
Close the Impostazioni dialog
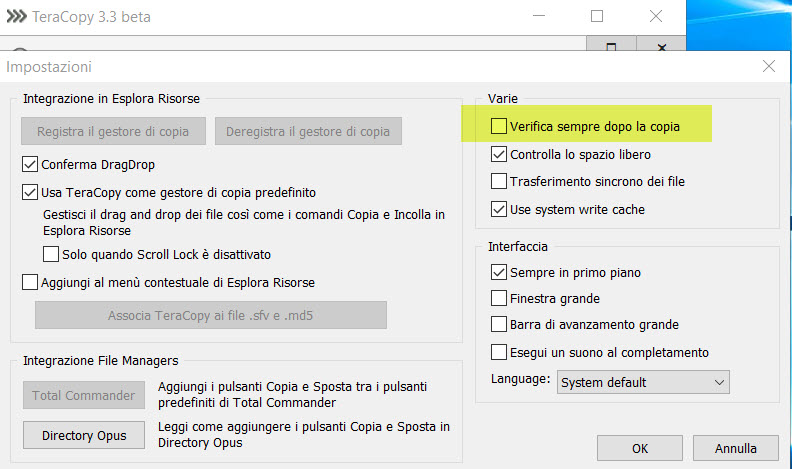(769, 66)
